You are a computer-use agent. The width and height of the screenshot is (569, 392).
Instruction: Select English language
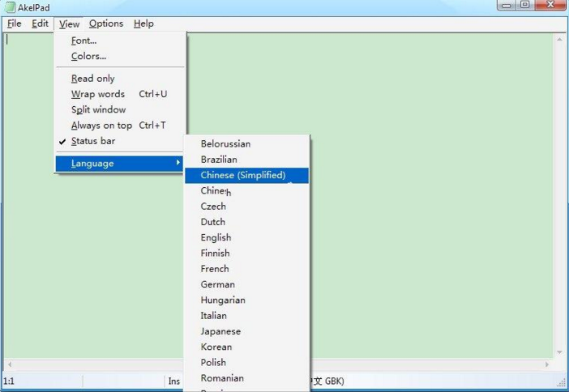coord(246,237)
